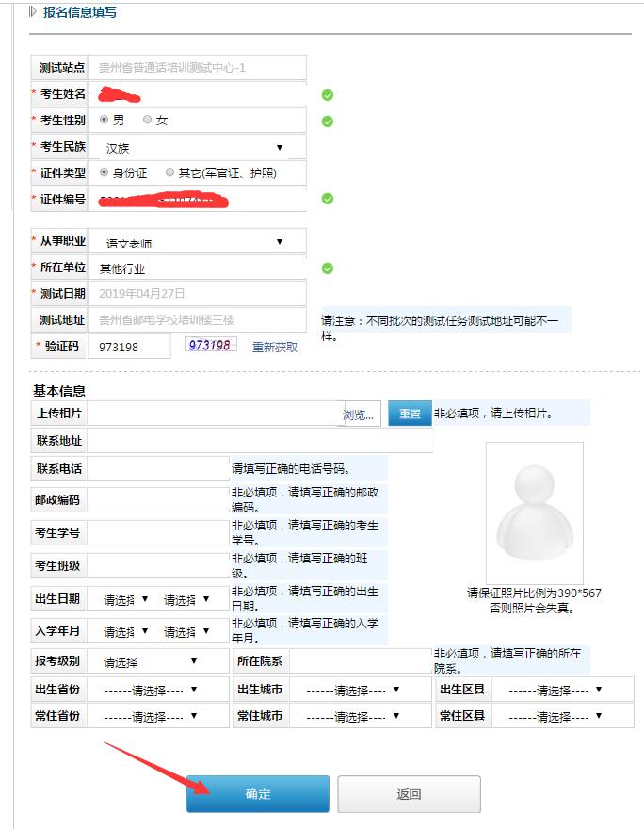Choose 其它(军官证、护照) ID type
The height and width of the screenshot is (829, 644).
(169, 173)
